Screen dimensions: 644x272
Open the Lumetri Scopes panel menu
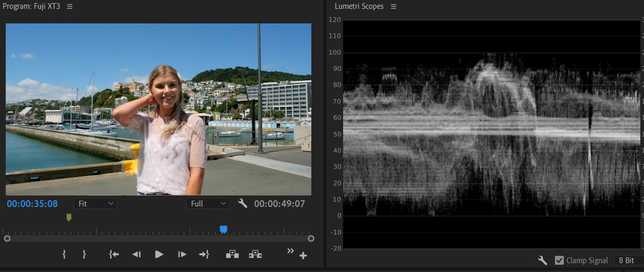[x=394, y=6]
